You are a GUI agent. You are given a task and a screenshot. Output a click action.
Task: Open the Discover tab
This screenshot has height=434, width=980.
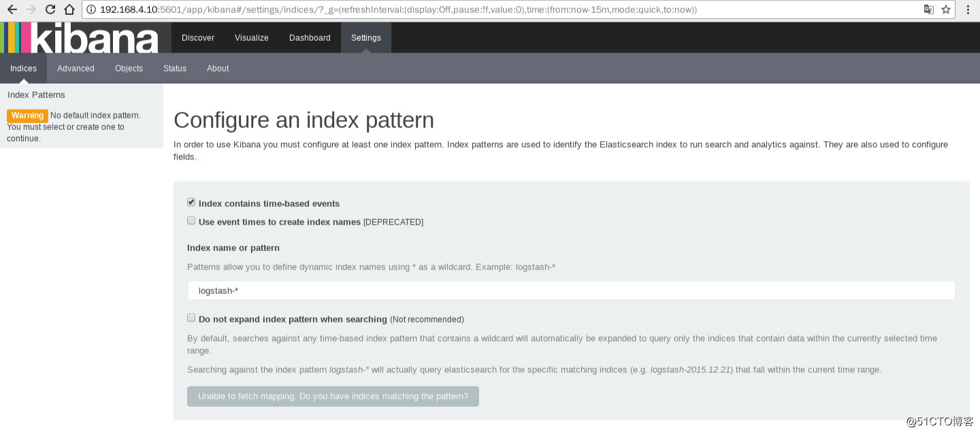tap(198, 37)
